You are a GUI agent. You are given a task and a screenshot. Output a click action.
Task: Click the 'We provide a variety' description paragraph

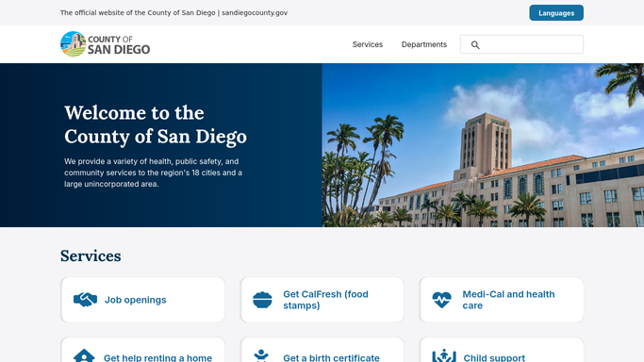click(153, 173)
